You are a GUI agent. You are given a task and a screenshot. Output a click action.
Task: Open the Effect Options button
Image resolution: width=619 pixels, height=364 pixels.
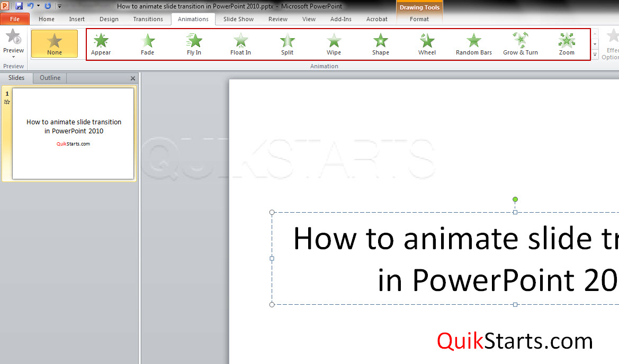click(611, 44)
